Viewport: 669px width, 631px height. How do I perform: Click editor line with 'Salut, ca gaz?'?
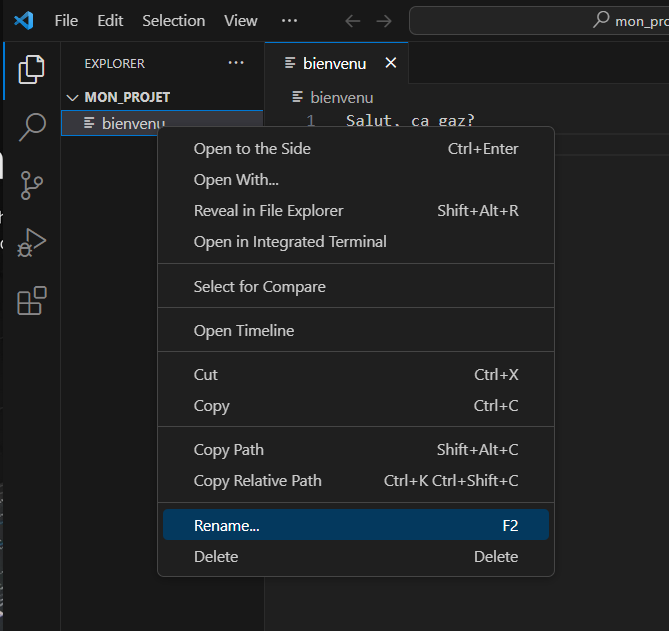(x=410, y=121)
